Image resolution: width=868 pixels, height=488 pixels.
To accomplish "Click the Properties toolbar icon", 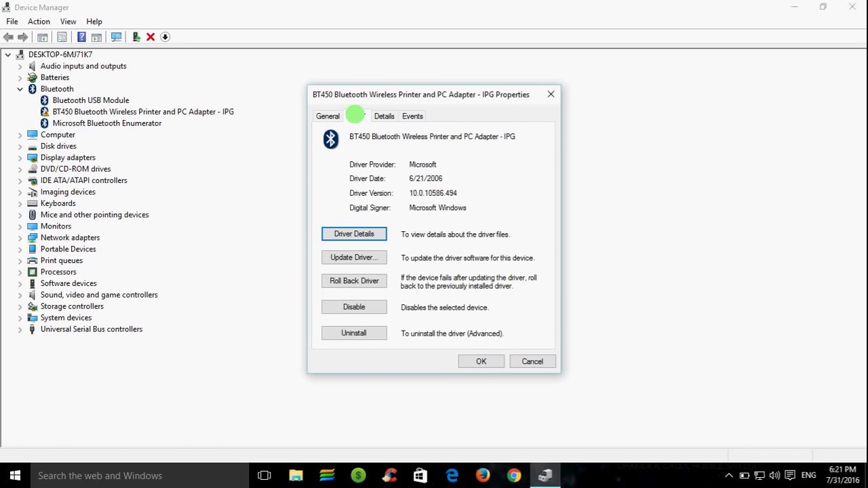I will tap(62, 37).
